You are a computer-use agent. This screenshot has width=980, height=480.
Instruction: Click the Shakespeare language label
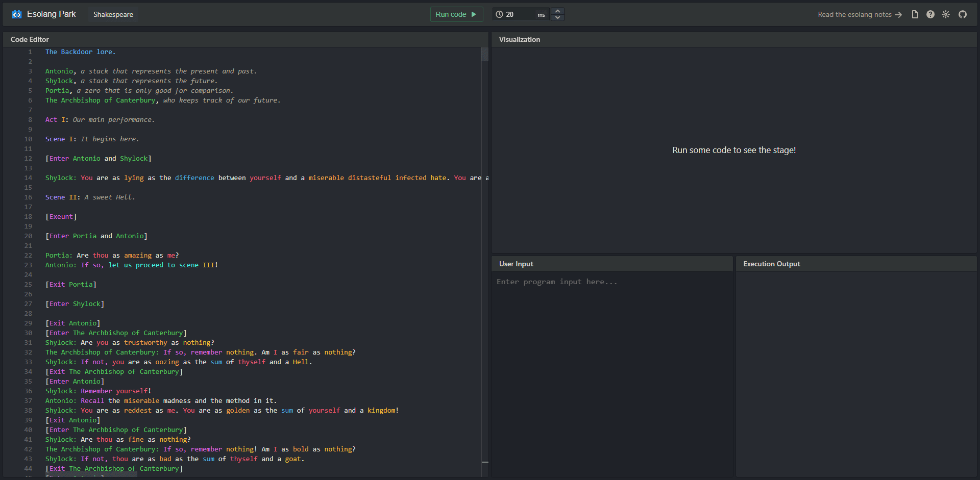tap(113, 14)
